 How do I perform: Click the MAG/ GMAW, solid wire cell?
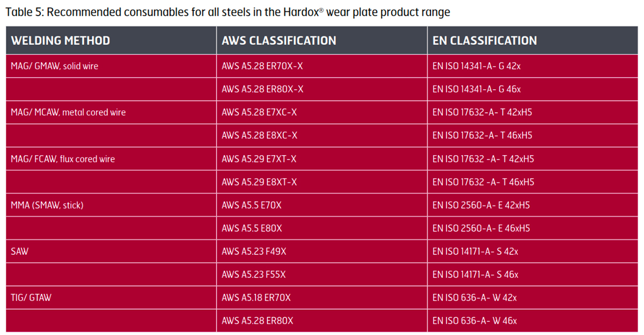click(55, 67)
